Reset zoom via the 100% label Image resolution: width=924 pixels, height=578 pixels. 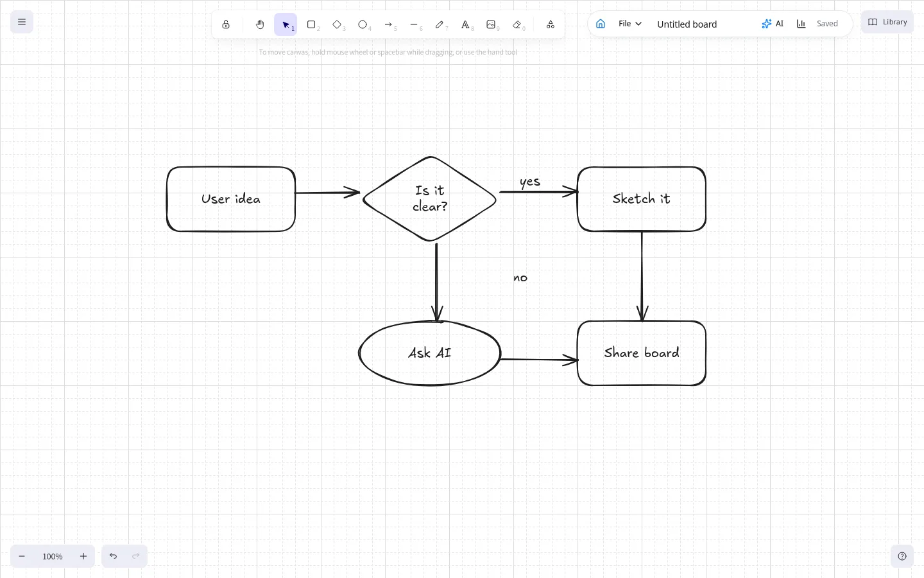coord(53,556)
